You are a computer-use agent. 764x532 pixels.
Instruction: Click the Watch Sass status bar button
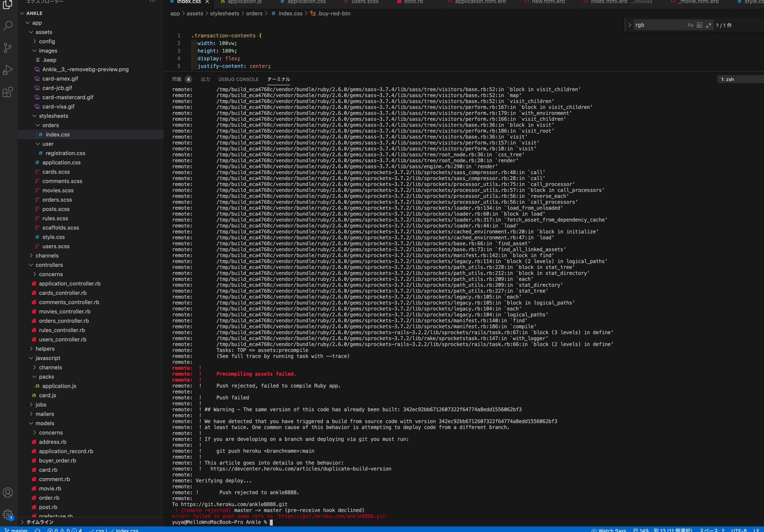click(x=609, y=530)
